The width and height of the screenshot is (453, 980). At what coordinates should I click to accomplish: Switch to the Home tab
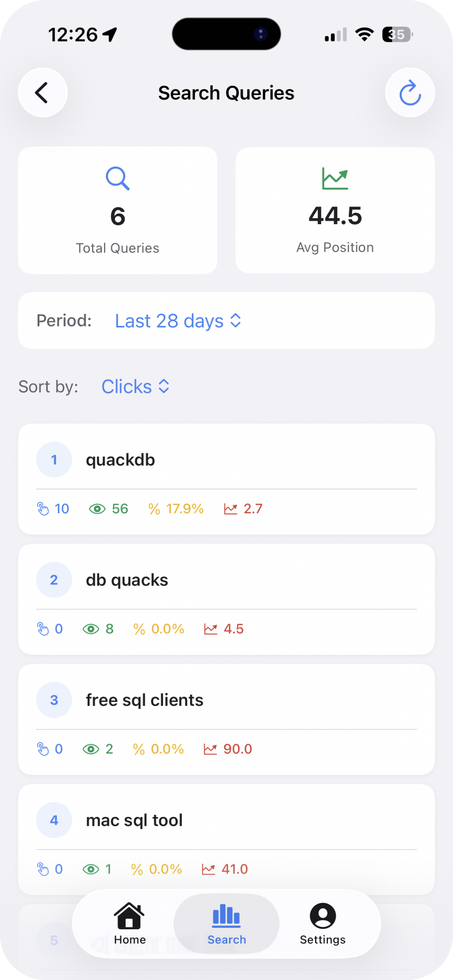pos(129,923)
